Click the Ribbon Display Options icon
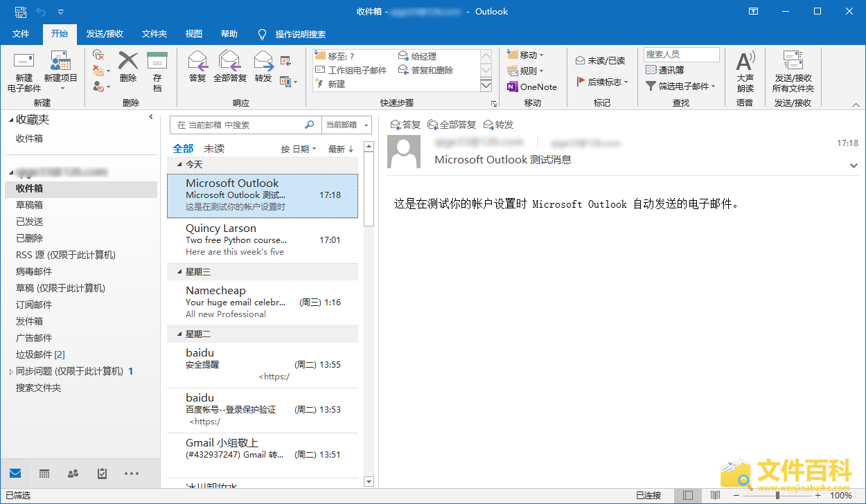This screenshot has height=504, width=866. click(754, 12)
